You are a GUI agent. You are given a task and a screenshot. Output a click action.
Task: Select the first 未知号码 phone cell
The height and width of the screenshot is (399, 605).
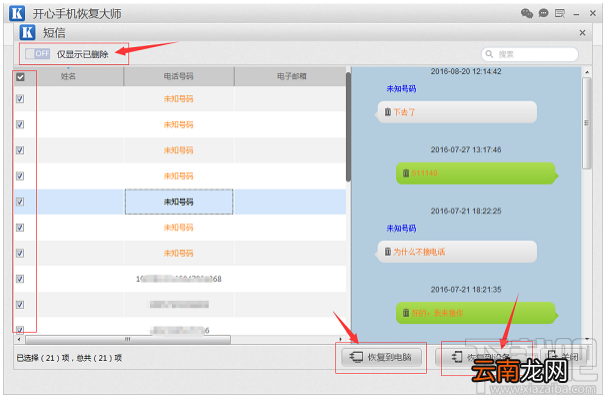(179, 99)
